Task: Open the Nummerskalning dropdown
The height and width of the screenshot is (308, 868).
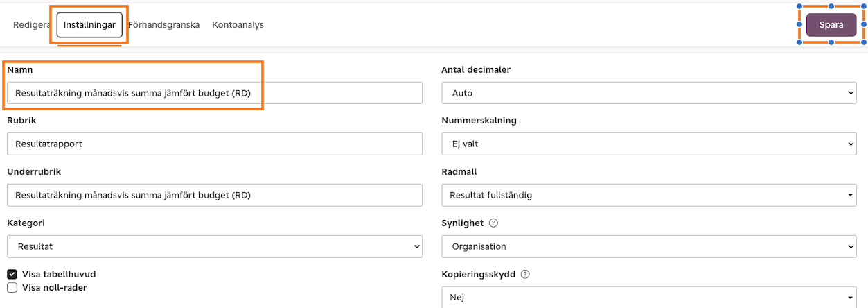Action: click(x=649, y=144)
